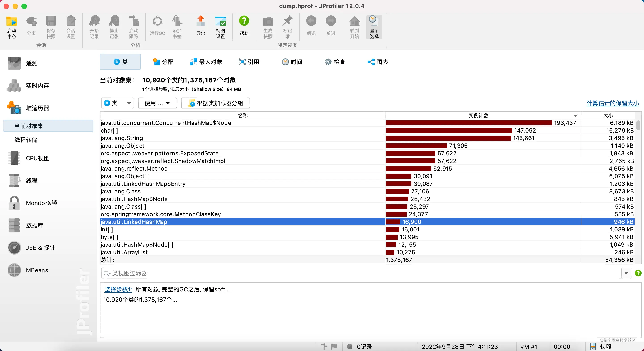Open 视图设置 view settings
Viewport: 644px width, 351px height.
click(x=220, y=27)
